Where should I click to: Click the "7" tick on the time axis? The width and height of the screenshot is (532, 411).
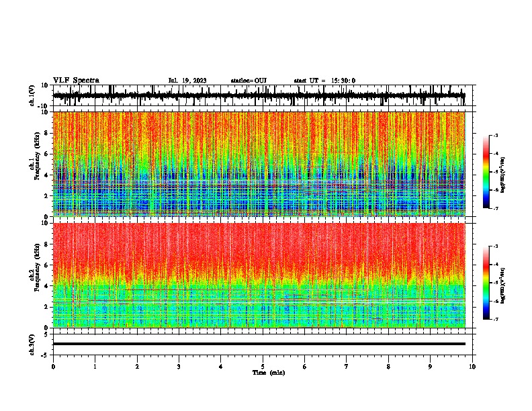(347, 367)
